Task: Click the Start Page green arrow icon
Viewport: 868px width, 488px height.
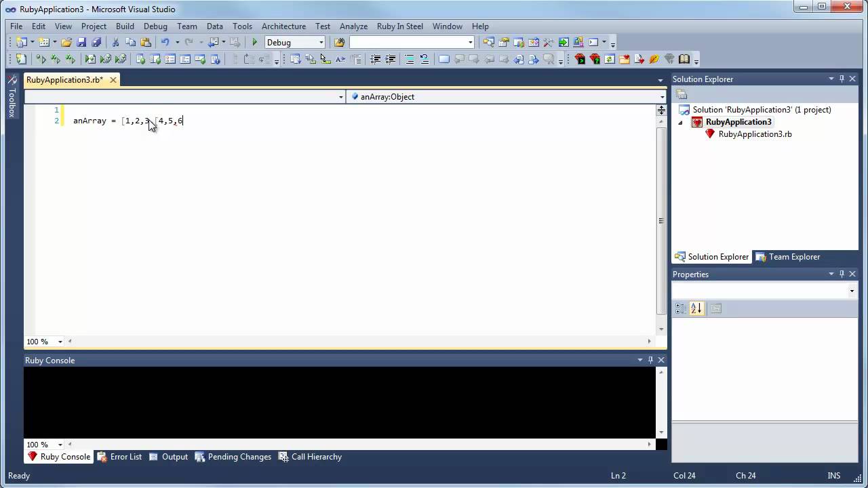Action: [x=564, y=42]
